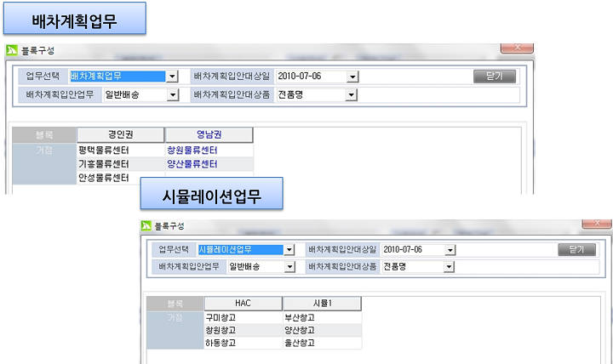Click the 안성물류센터 cell
613x364 pixels.
[121, 178]
